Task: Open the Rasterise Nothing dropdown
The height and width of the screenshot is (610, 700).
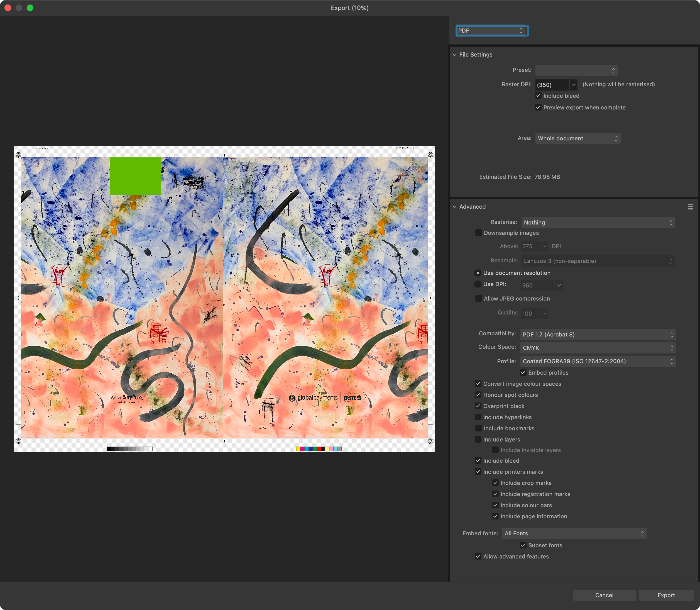Action: pyautogui.click(x=598, y=223)
